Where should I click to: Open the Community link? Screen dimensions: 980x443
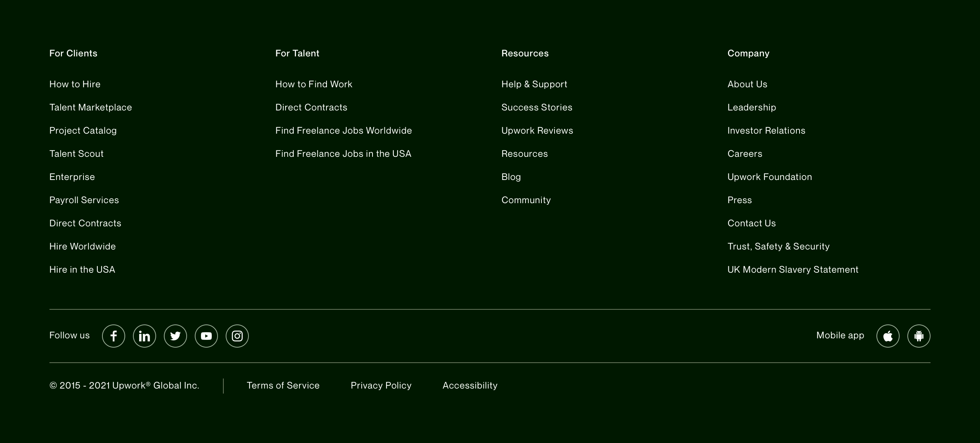[526, 200]
